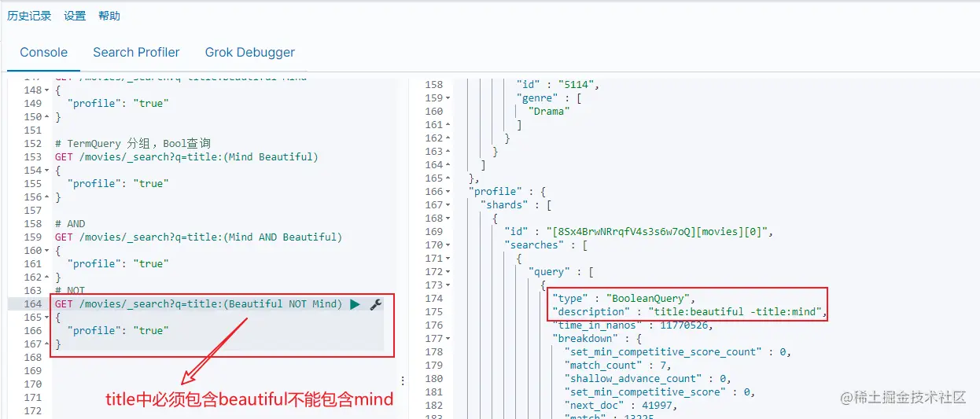Click the GET request with title:(Mind Beautiful)
The width and height of the screenshot is (980, 419).
pos(186,157)
